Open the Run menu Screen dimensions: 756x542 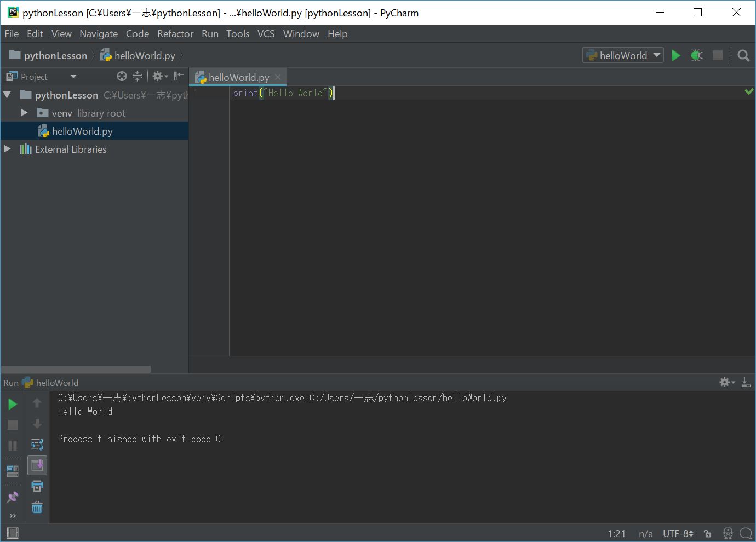[x=210, y=34]
